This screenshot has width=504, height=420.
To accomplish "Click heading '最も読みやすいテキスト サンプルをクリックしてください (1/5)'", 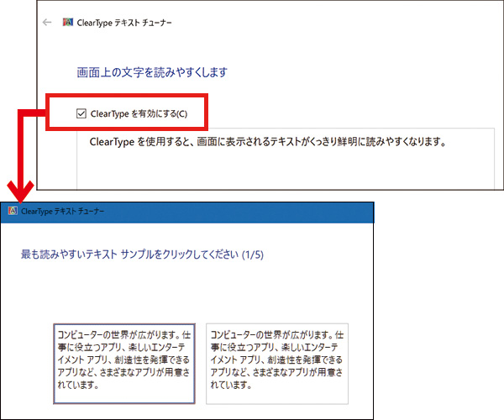I will coord(142,255).
